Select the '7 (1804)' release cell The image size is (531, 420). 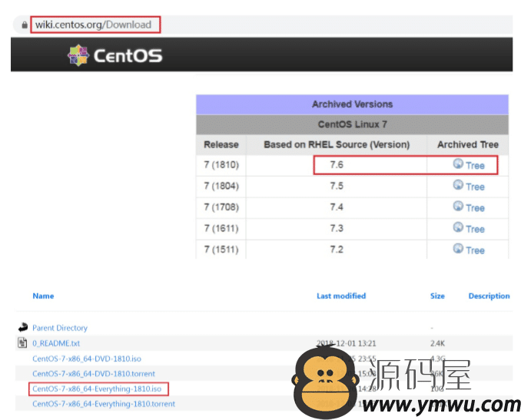pyautogui.click(x=221, y=186)
